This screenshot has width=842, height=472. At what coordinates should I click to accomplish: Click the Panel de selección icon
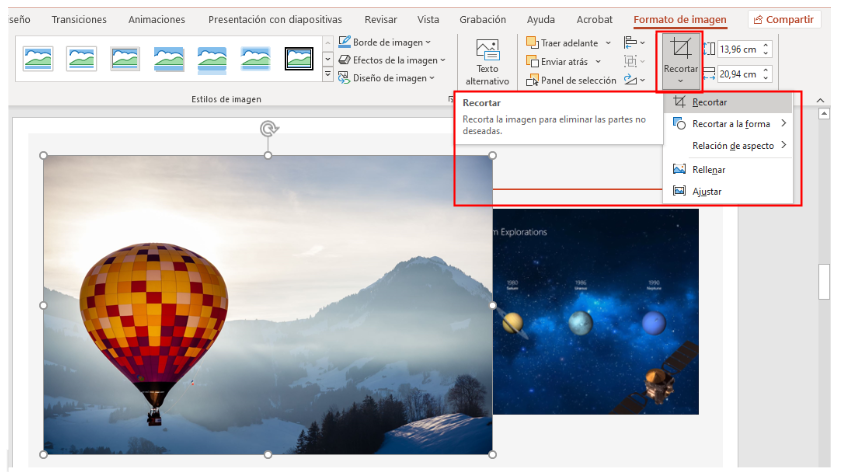[532, 81]
